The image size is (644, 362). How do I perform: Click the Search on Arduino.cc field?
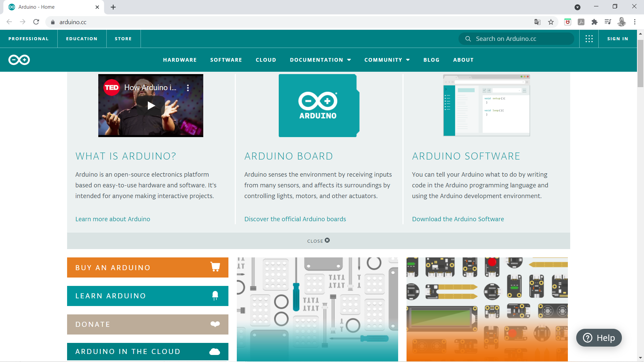tap(517, 39)
